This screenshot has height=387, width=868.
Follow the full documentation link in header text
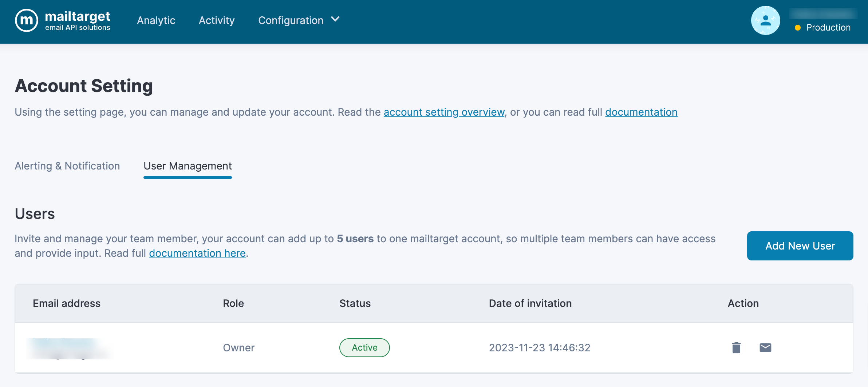641,112
